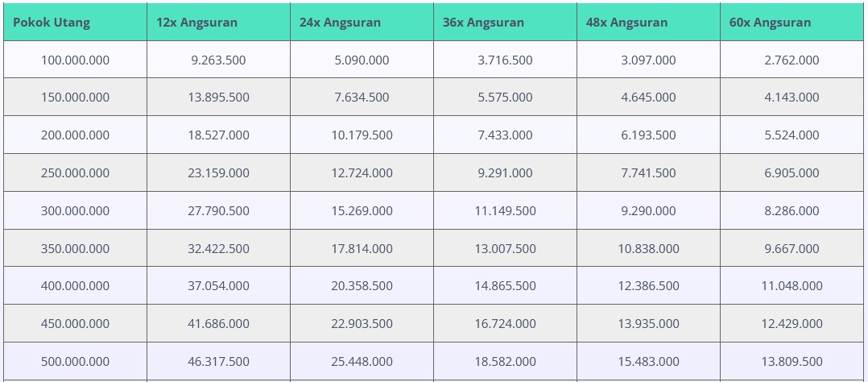Select the 7.433.000 installment cell

505,135
